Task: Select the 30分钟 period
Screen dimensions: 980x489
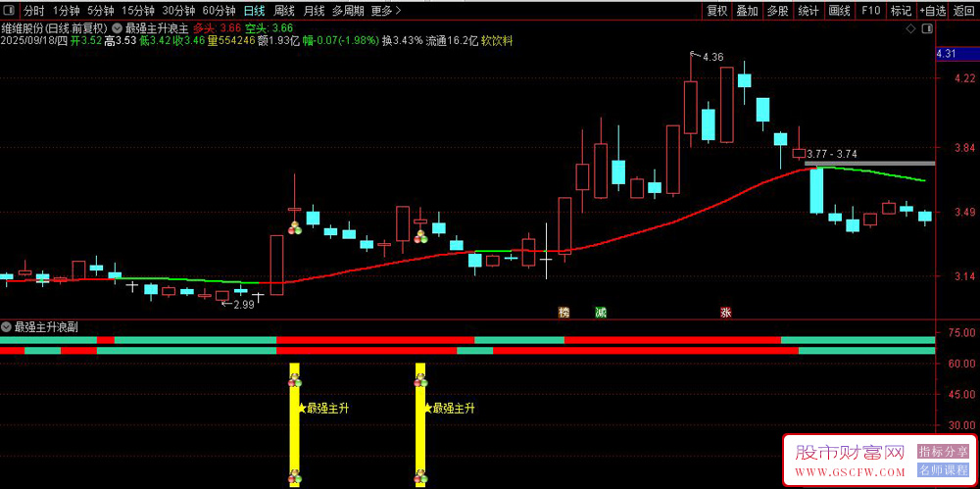Action: pyautogui.click(x=178, y=11)
